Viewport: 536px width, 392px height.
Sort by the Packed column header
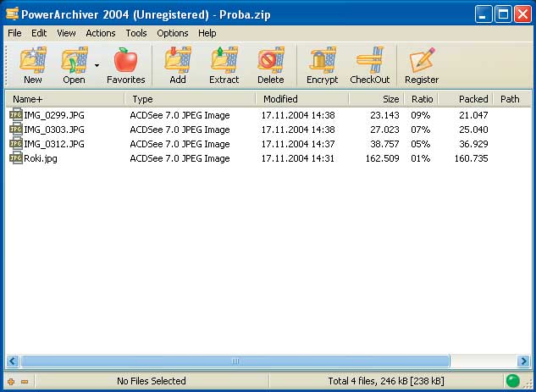pyautogui.click(x=466, y=99)
